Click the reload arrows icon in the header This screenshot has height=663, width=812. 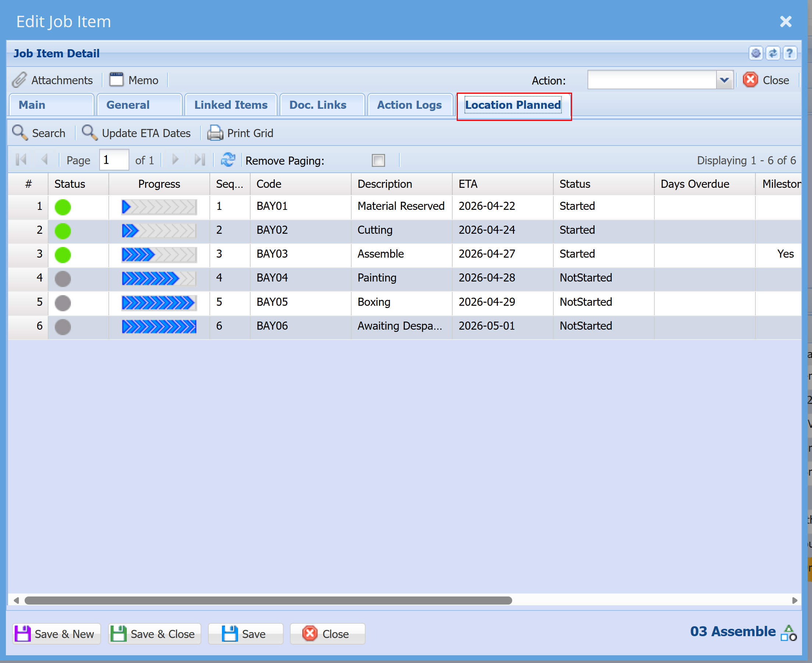[773, 53]
